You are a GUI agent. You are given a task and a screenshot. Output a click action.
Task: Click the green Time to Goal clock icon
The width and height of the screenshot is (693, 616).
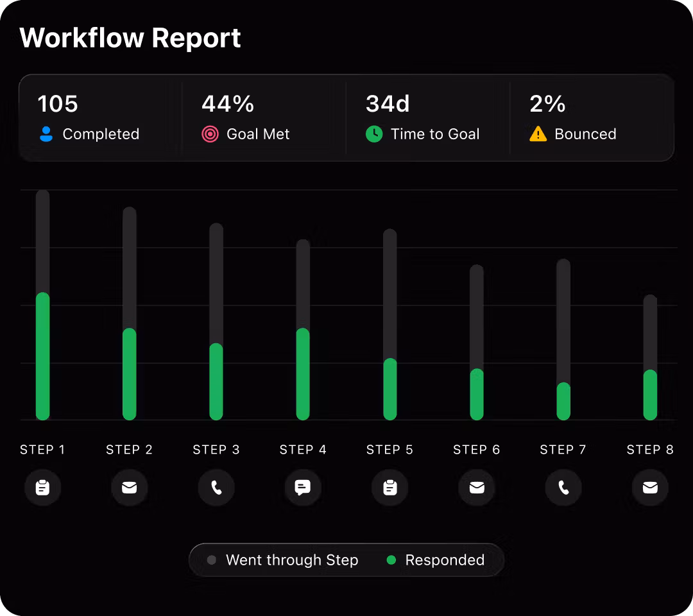point(374,134)
